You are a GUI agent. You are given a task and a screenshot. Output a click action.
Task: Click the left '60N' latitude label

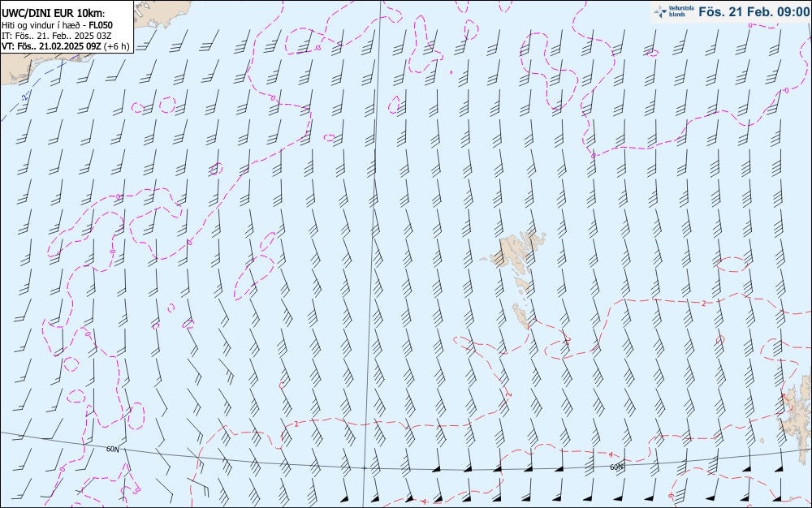[x=112, y=450]
